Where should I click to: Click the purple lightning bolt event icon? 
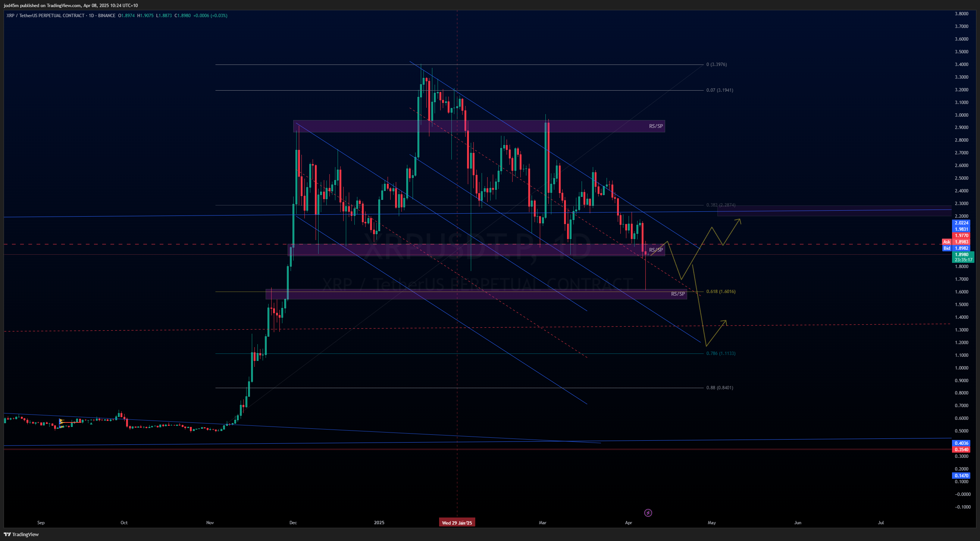[648, 513]
